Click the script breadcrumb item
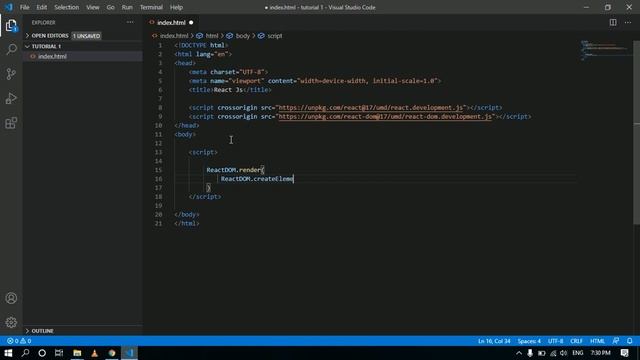 274,36
